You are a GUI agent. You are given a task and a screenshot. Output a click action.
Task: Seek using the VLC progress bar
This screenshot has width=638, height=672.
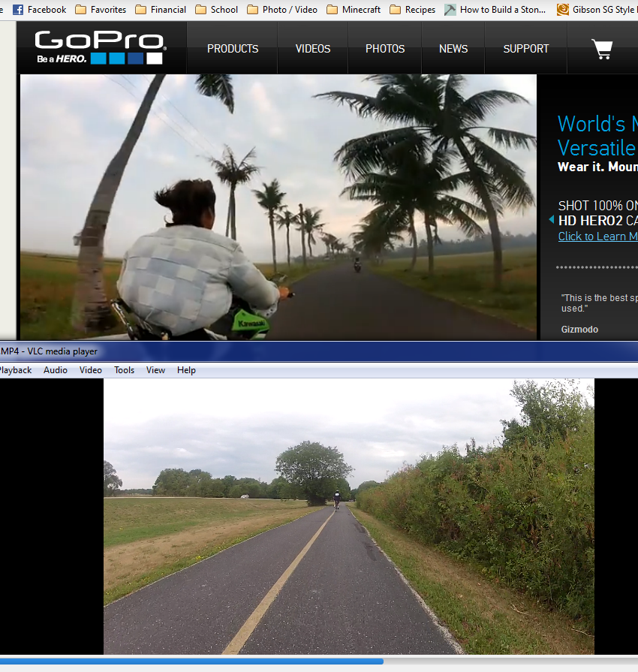click(319, 661)
